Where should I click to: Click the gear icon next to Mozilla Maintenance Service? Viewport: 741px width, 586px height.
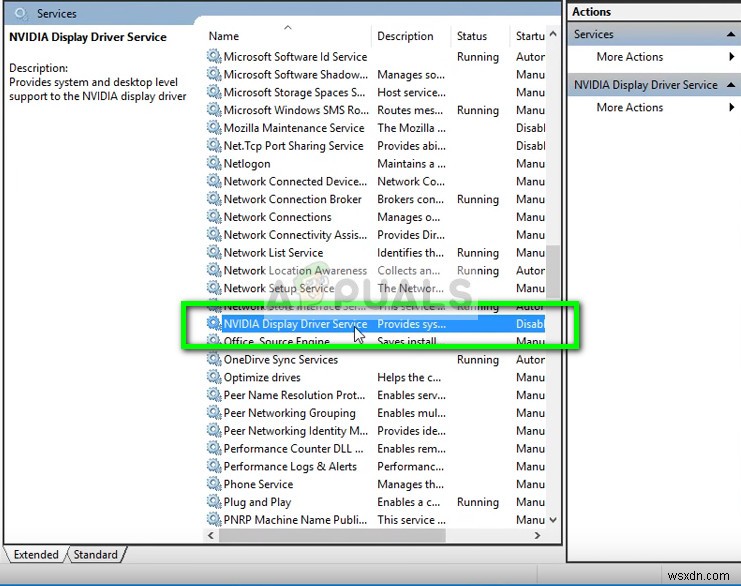[214, 128]
